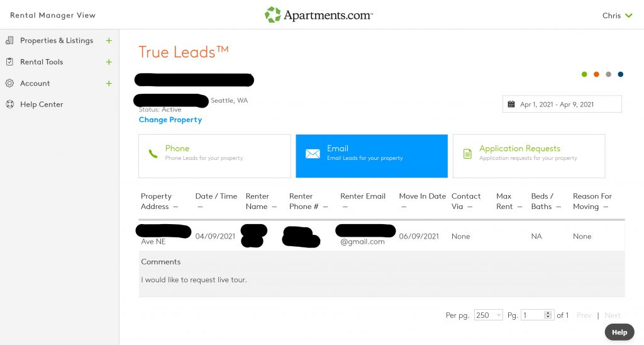Sort by Date / Time column

[216, 201]
